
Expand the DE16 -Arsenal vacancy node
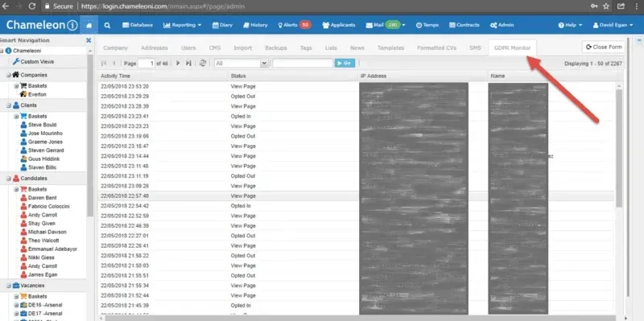click(16, 305)
